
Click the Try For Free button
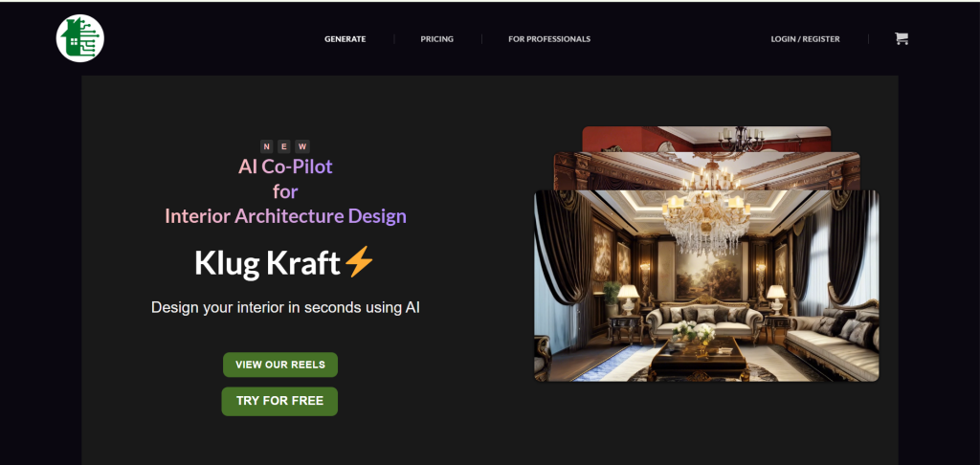[x=279, y=401]
